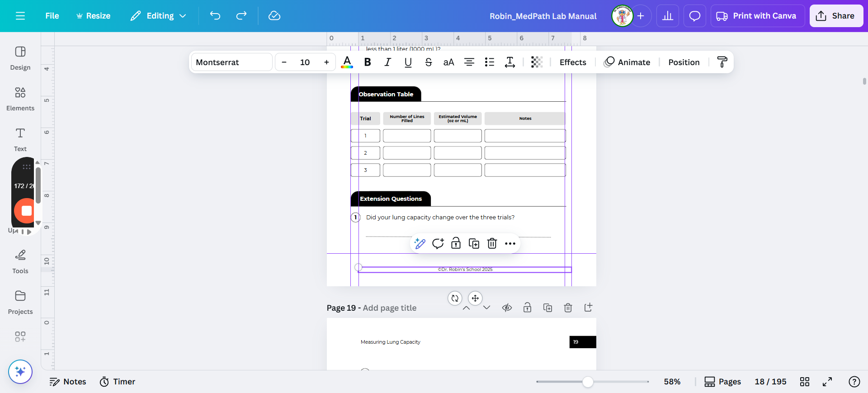Hide page 19 with eye icon
The height and width of the screenshot is (393, 868).
click(x=507, y=308)
